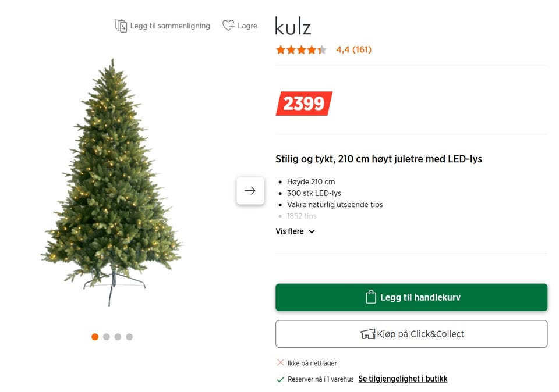Add product with Legg til handlekurv
The height and width of the screenshot is (392, 559).
click(412, 297)
